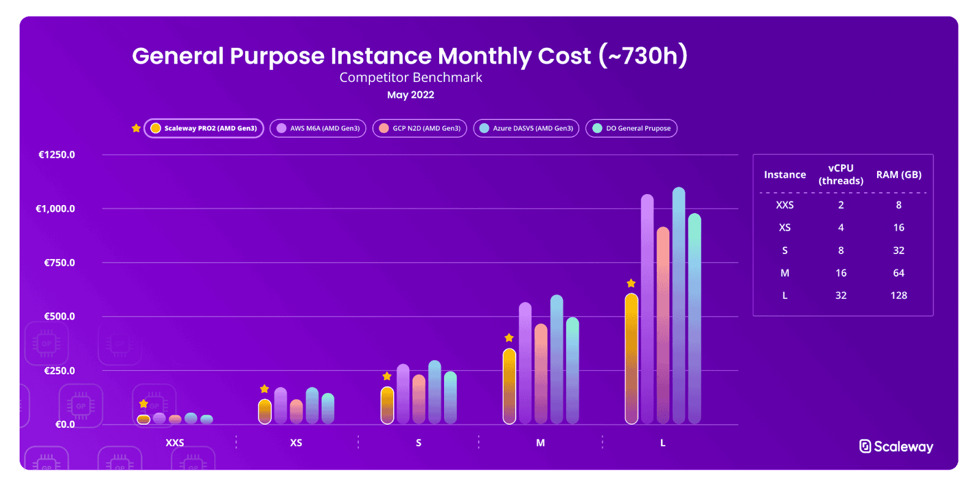Image resolution: width=980 pixels, height=491 pixels.
Task: Click the €1,000.0 y-axis label
Action: 55,208
